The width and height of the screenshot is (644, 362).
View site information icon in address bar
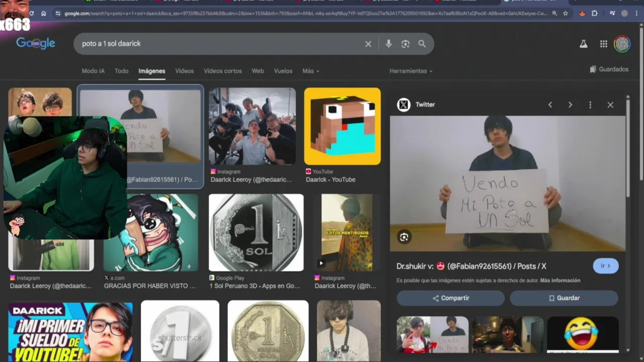[x=57, y=14]
